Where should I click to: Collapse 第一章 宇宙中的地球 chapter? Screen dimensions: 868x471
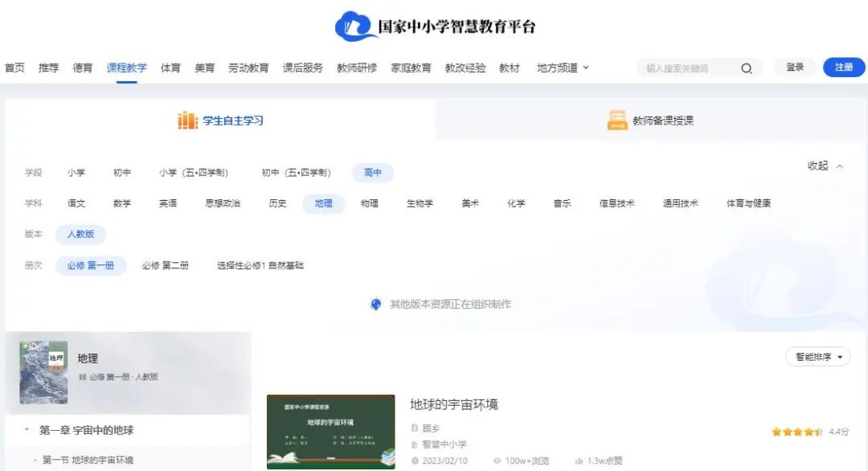point(26,429)
